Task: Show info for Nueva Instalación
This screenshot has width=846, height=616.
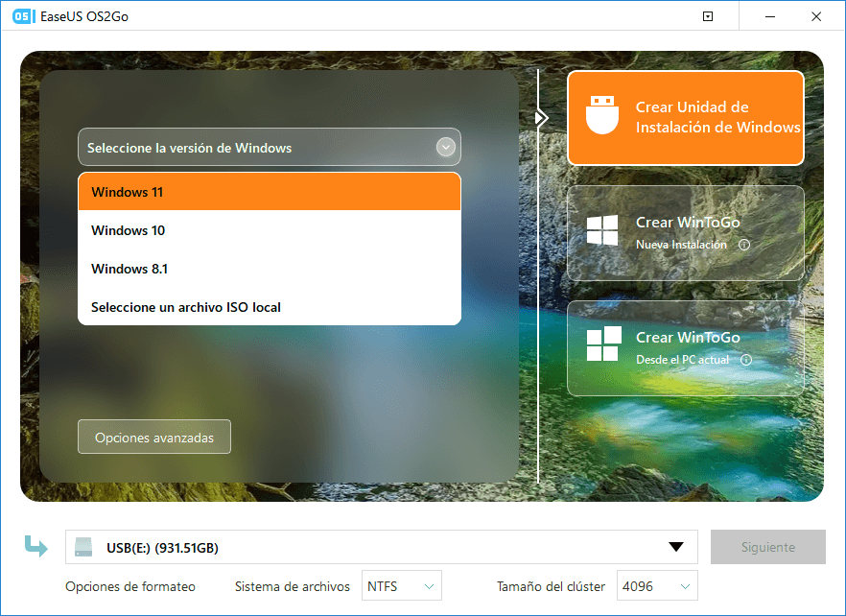Action: [x=744, y=245]
